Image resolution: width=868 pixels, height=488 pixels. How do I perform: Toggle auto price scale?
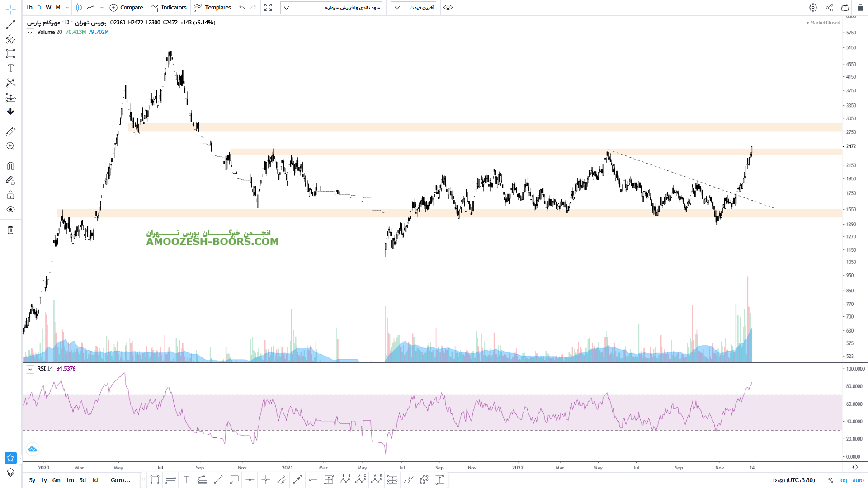tap(858, 480)
